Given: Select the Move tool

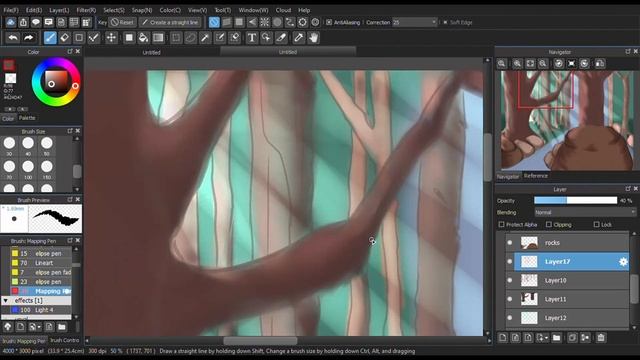Looking at the screenshot, I should [111, 38].
